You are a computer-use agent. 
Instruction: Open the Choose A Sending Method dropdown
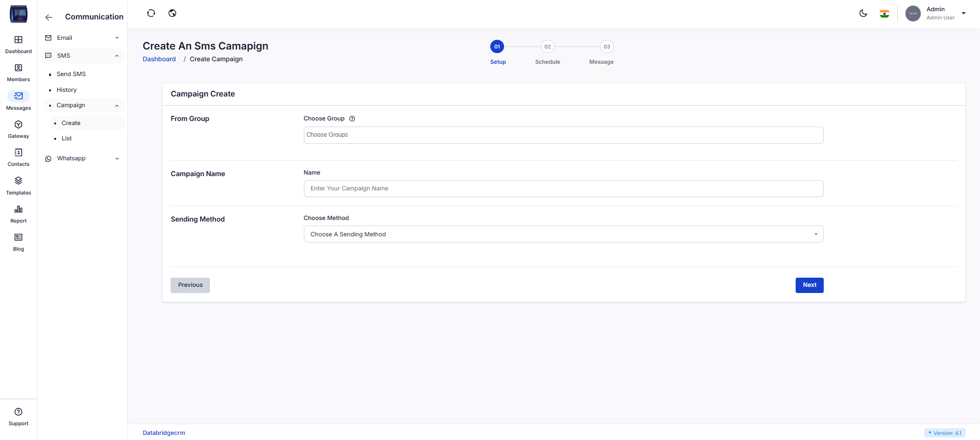tap(563, 234)
